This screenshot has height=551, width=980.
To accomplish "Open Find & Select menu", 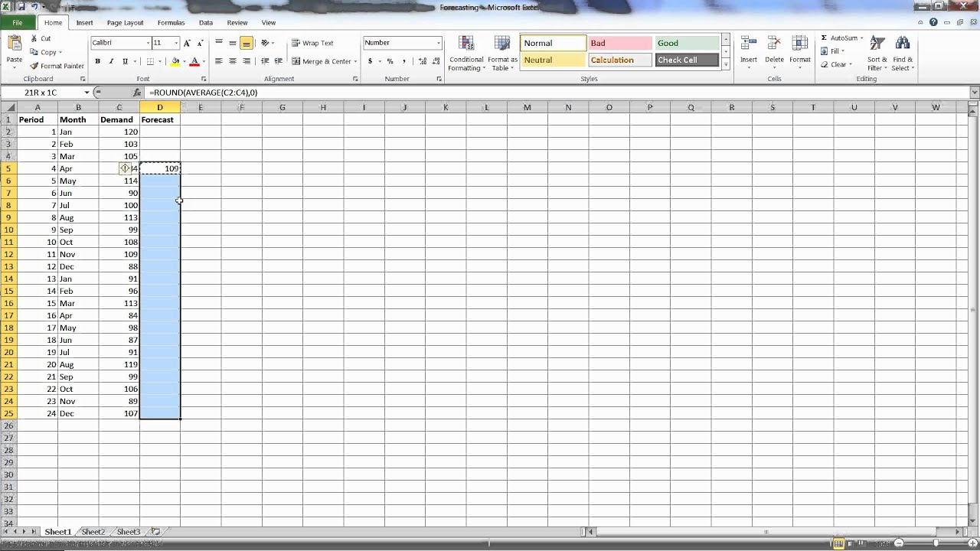I will click(x=903, y=54).
